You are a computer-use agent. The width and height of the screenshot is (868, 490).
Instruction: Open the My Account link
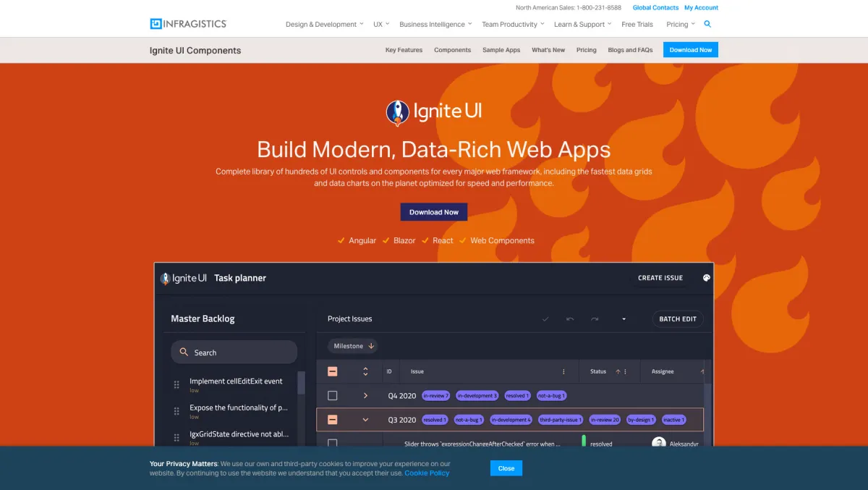[x=702, y=8]
